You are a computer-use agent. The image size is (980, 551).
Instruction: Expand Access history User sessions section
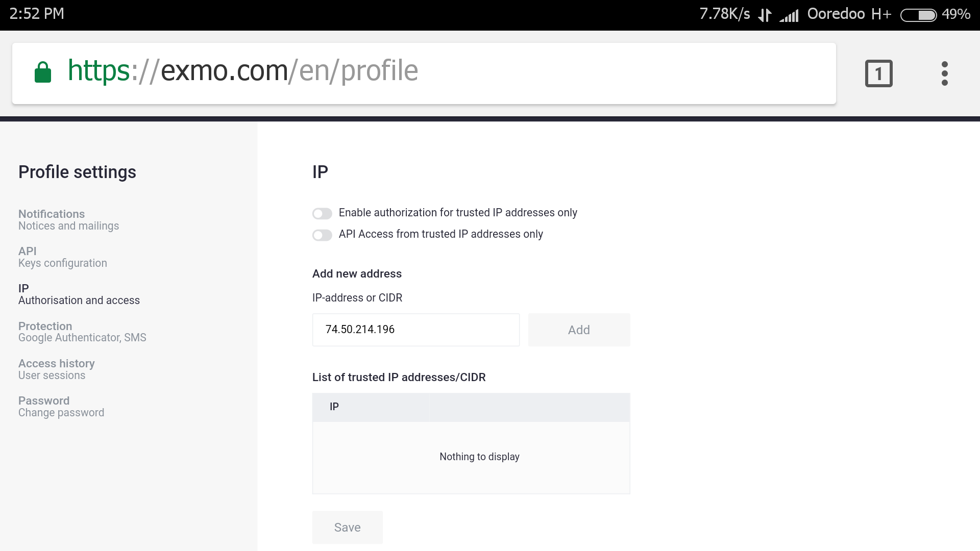[56, 369]
